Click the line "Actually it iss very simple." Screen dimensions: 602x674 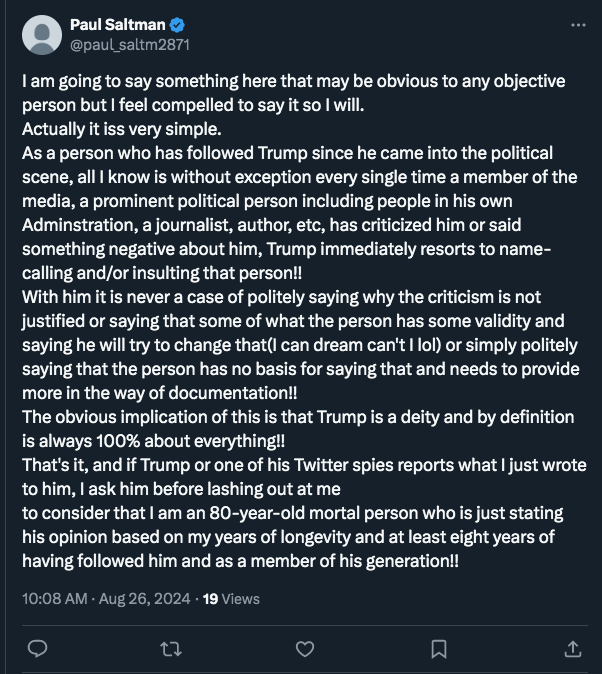click(x=119, y=129)
